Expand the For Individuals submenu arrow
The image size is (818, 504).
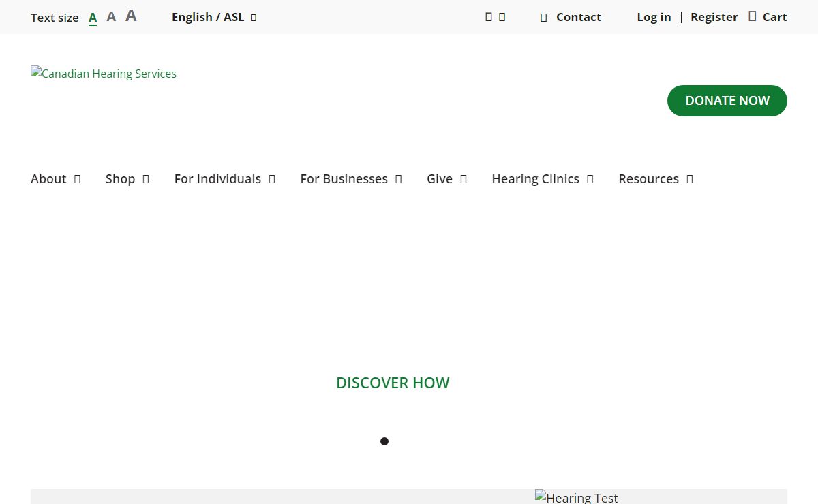tap(272, 179)
